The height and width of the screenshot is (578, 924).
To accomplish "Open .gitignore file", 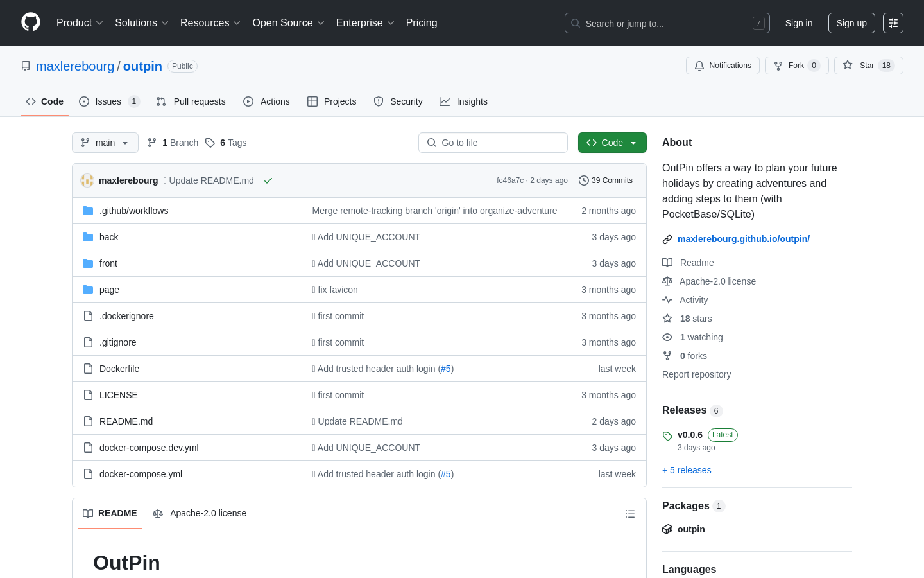I will [118, 342].
